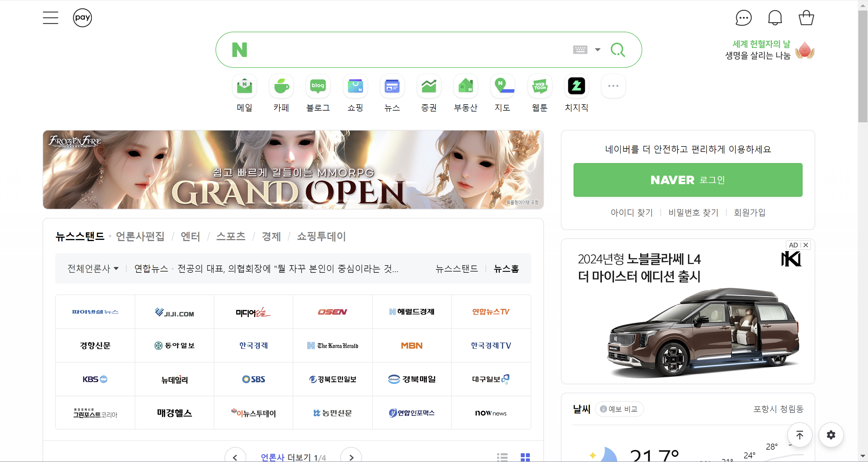This screenshot has width=868, height=462.
Task: Open the Mail (메일) shortcut icon
Action: tap(244, 86)
